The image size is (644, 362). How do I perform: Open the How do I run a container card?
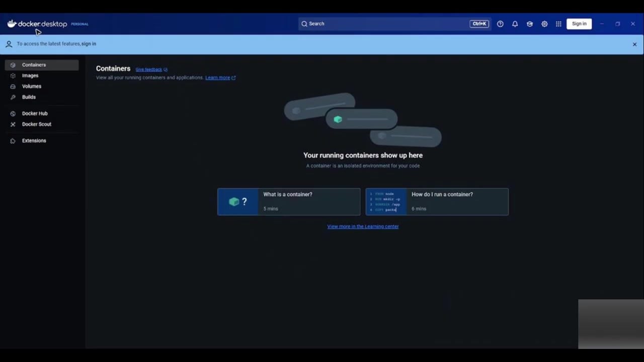point(437,202)
